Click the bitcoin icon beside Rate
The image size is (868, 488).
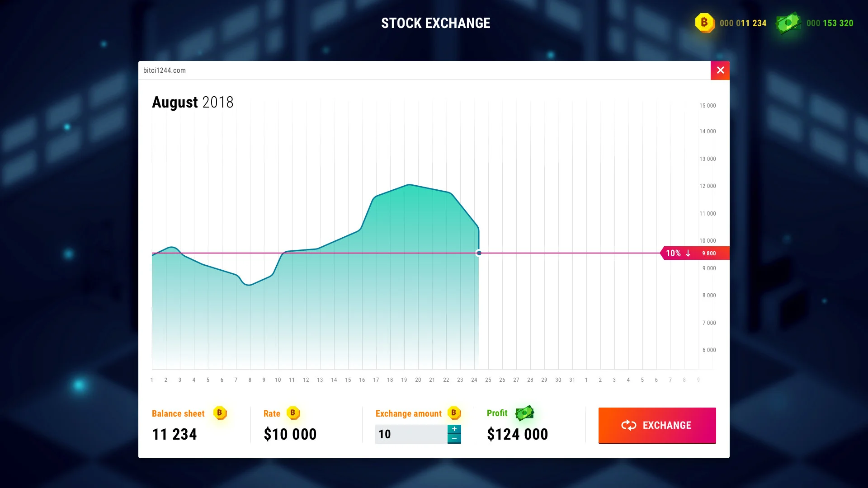click(x=293, y=413)
